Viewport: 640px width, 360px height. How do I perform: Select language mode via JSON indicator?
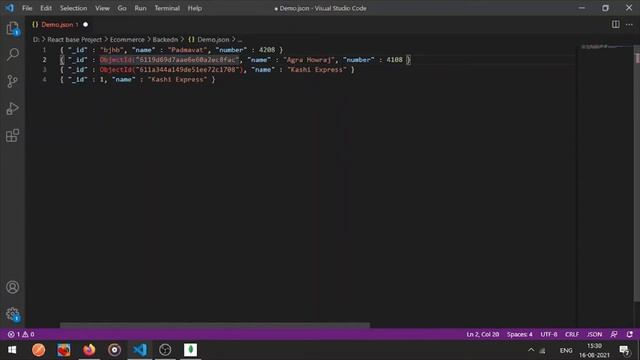(x=594, y=334)
